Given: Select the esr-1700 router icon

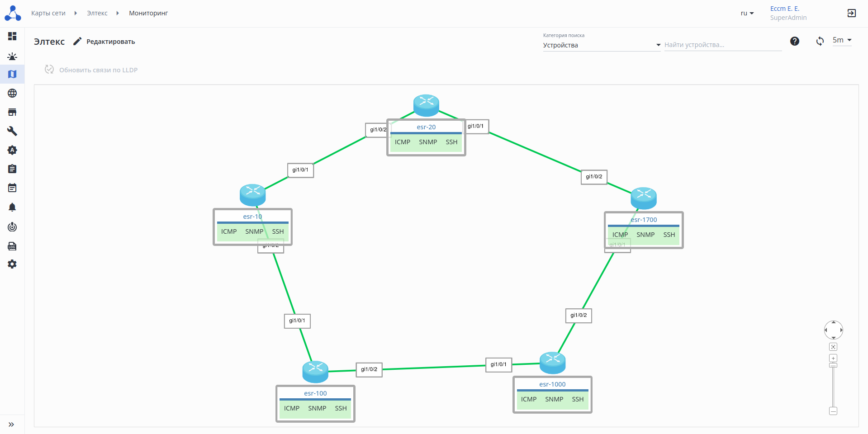Looking at the screenshot, I should click(644, 198).
